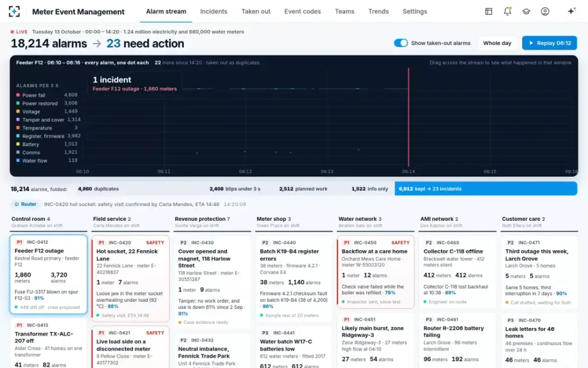The width and height of the screenshot is (588, 368).
Task: Toggle the Power fail legend entry
Action: [x=47, y=95]
